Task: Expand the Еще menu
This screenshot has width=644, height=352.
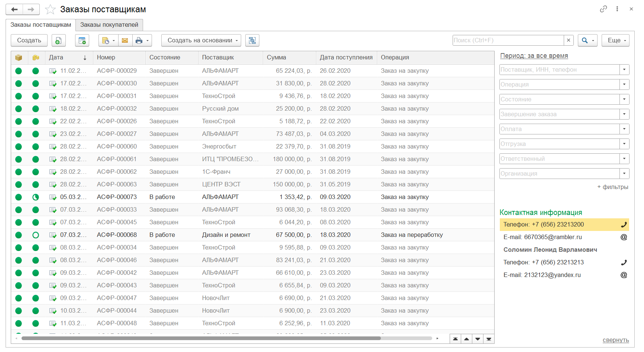Action: (615, 40)
